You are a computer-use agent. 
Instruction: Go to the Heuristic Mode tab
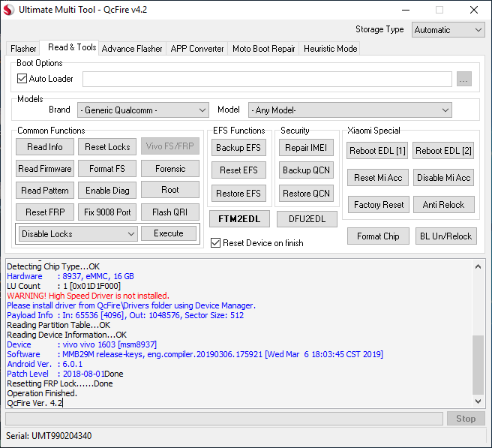click(x=330, y=49)
